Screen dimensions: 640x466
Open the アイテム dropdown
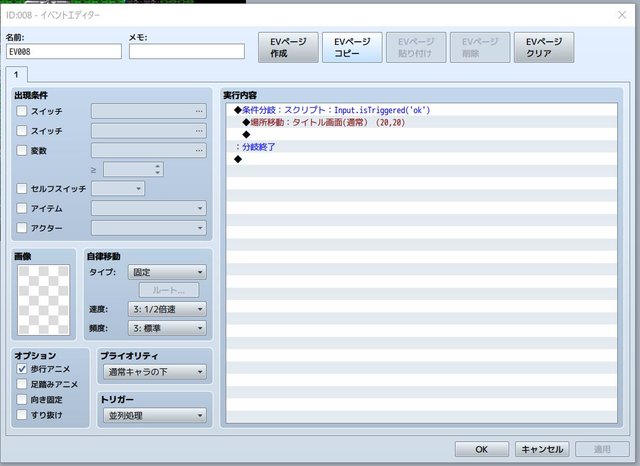coord(149,208)
